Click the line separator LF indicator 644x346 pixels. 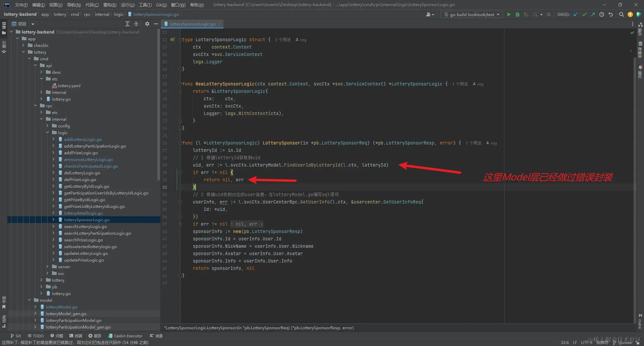point(575,342)
